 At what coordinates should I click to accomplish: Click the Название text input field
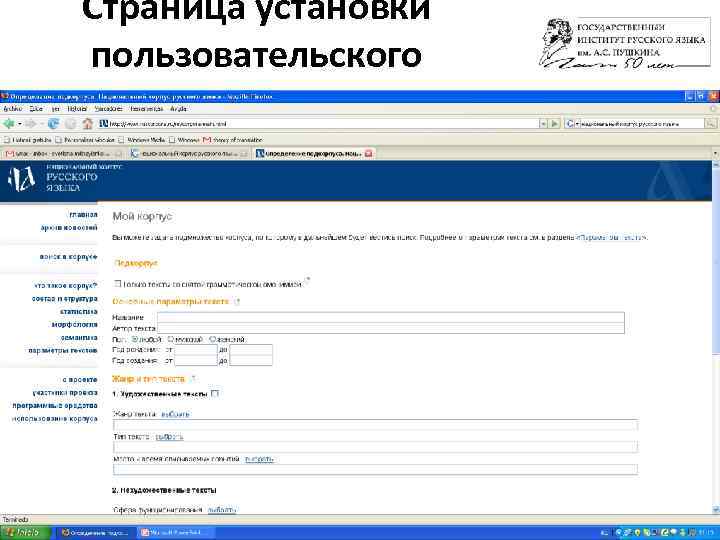[x=391, y=317]
